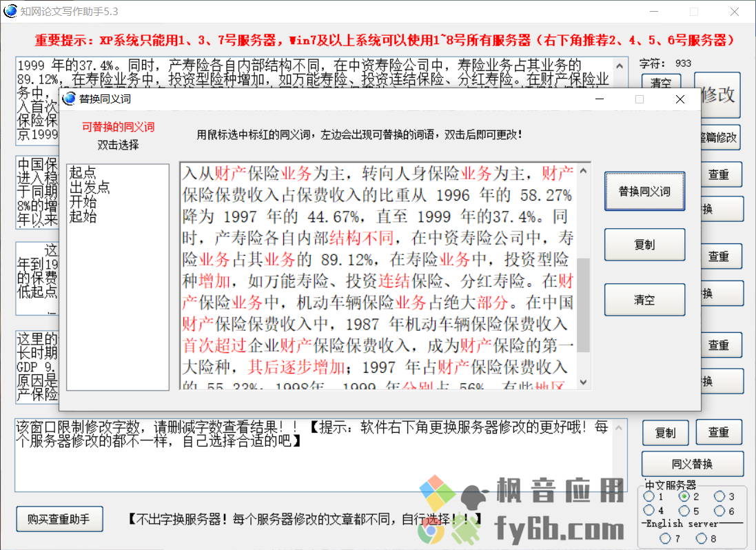The width and height of the screenshot is (756, 550).
Task: Click the 清空 button in the synonym dialog
Action: 644,300
